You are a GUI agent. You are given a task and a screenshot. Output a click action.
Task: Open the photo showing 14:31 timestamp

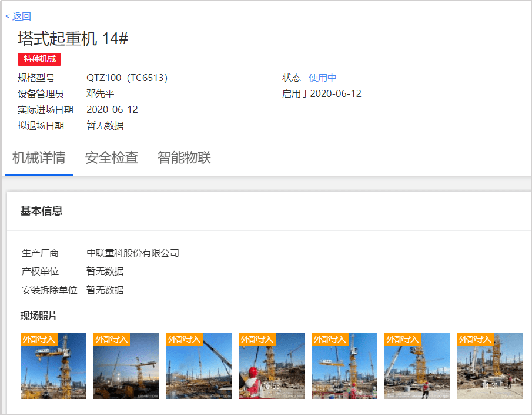490,366
